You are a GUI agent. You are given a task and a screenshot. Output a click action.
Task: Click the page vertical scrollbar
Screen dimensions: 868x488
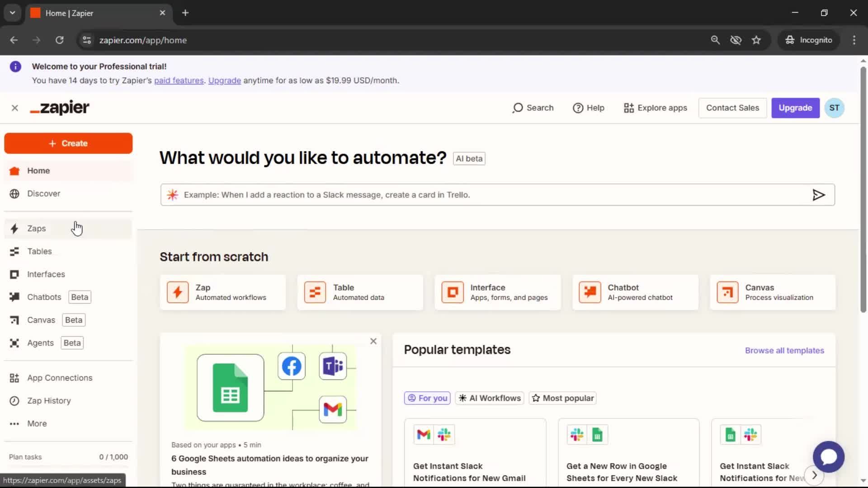click(x=863, y=190)
